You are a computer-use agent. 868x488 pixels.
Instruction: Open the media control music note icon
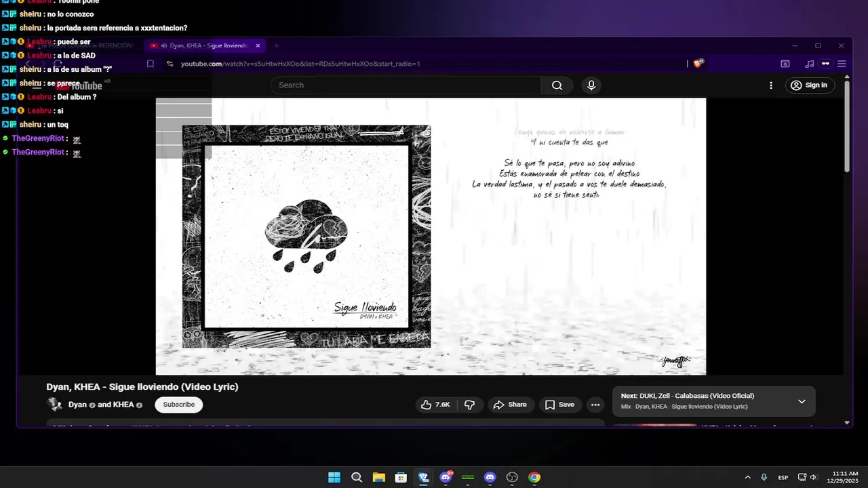pyautogui.click(x=809, y=64)
